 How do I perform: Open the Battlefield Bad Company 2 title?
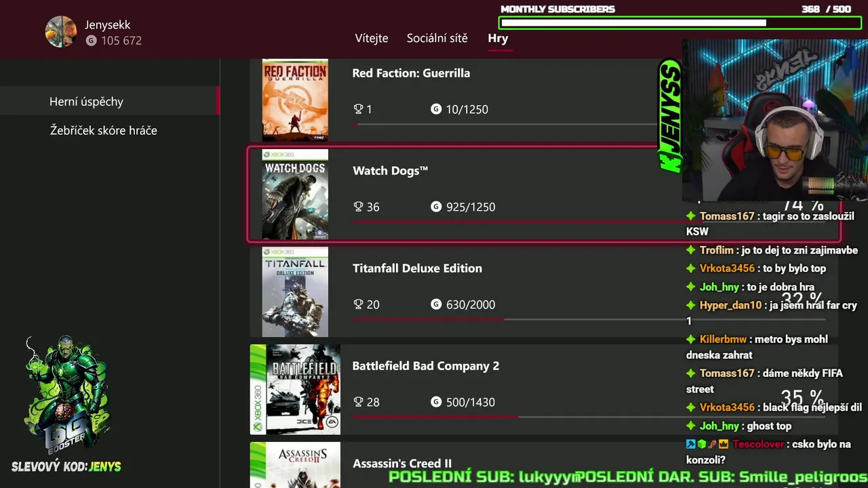426,366
